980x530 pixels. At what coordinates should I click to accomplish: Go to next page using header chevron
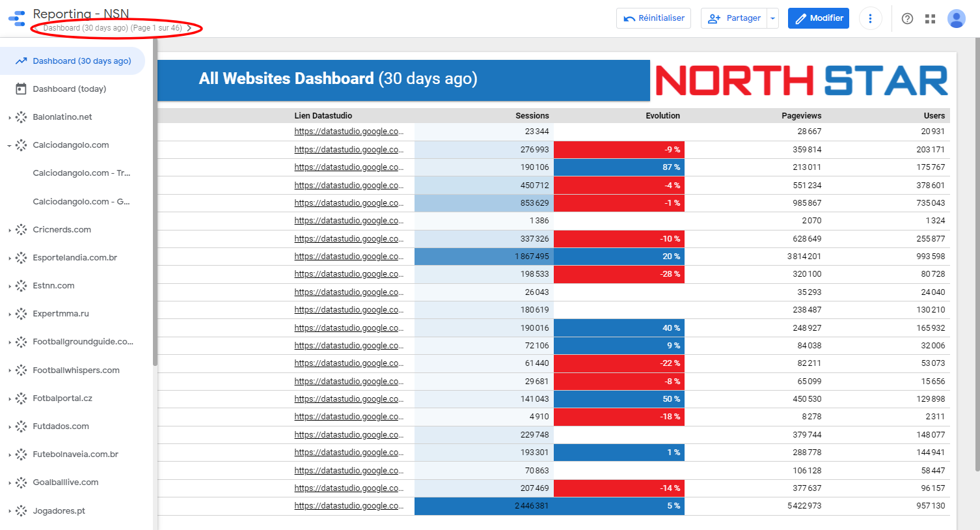189,28
